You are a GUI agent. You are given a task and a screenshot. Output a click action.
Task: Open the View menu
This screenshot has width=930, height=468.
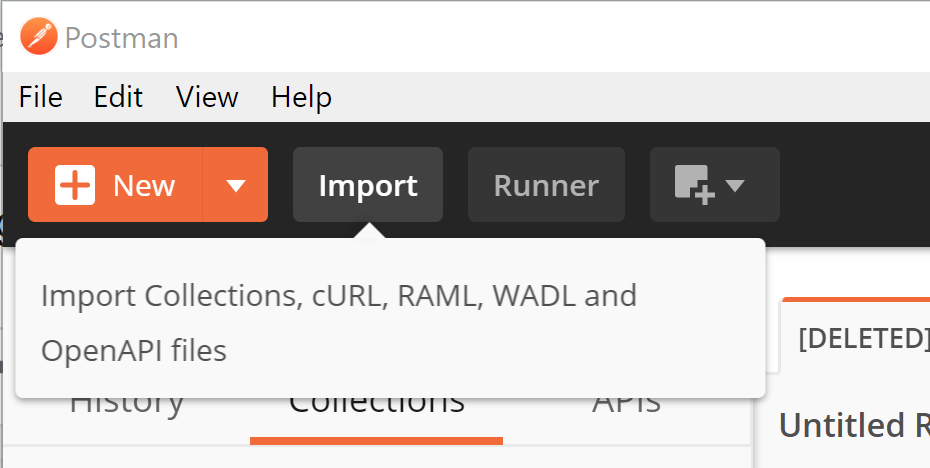point(207,97)
